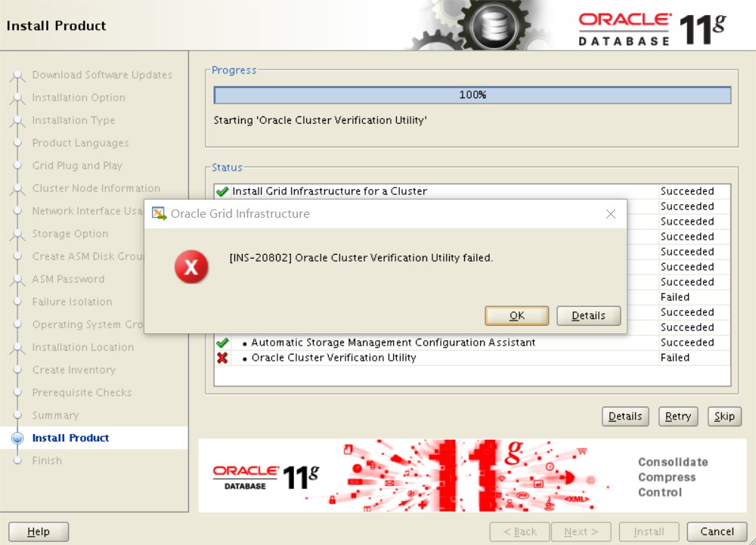Click Succeeded status of Automatic Storage Management row
The image size is (756, 545).
pyautogui.click(x=687, y=342)
